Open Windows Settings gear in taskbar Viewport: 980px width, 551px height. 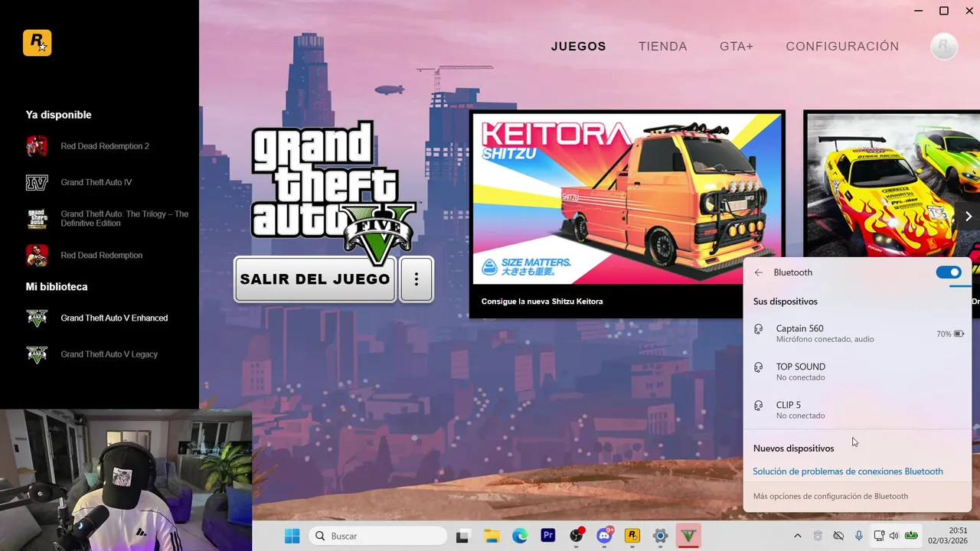click(x=660, y=536)
